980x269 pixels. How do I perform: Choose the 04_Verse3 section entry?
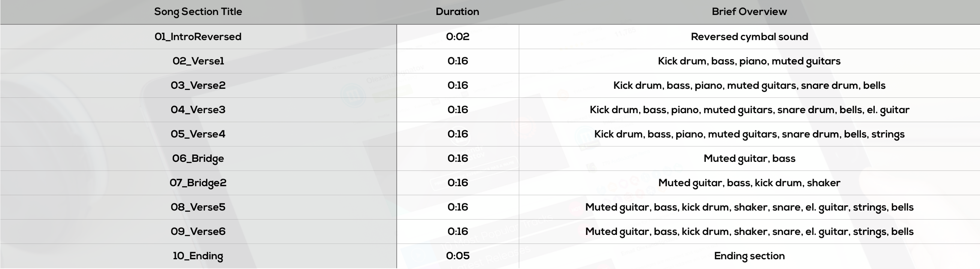point(198,110)
